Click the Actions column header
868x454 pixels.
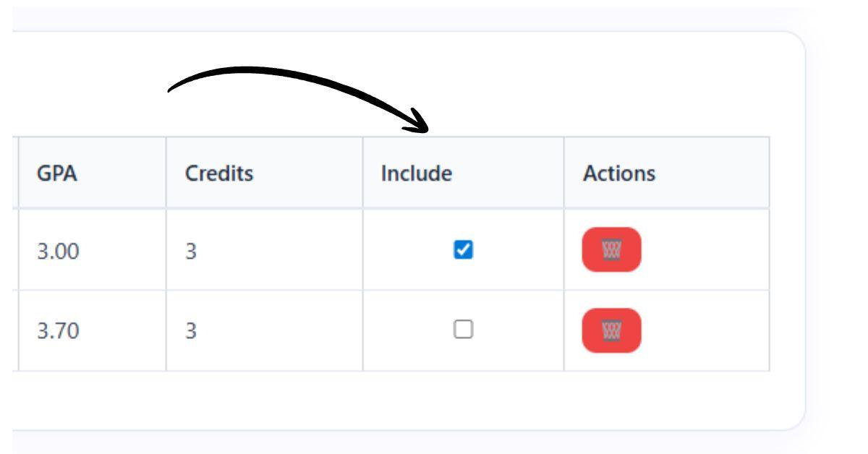click(x=619, y=173)
